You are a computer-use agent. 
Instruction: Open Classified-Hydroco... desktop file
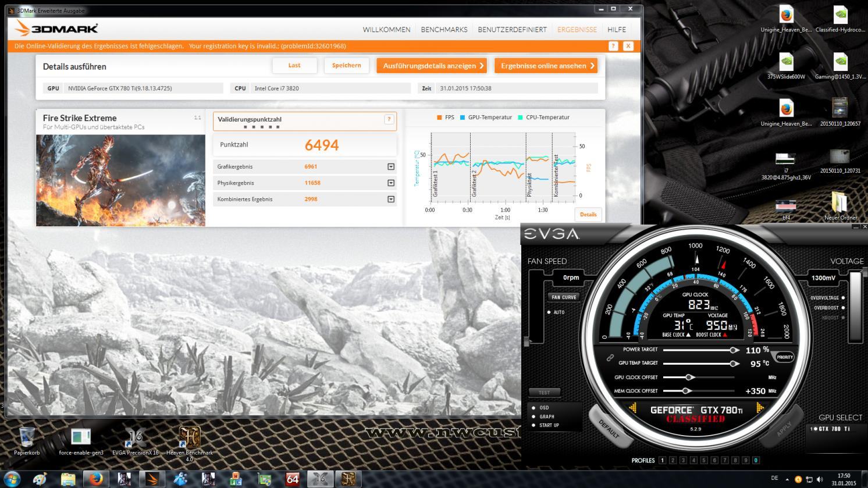(x=840, y=19)
